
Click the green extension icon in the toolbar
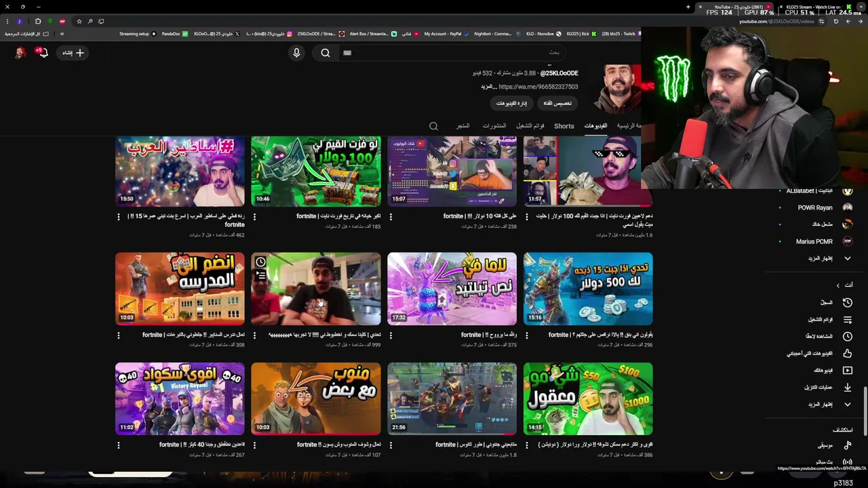(50, 21)
